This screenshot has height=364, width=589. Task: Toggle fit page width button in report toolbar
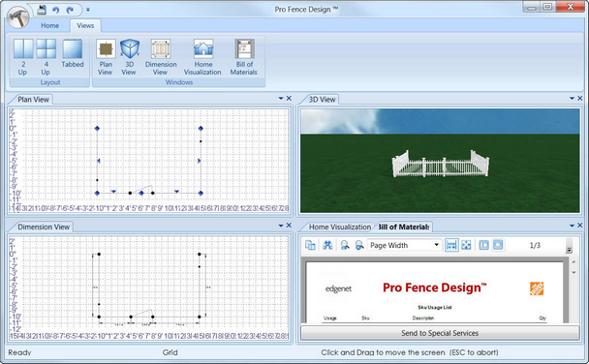click(451, 245)
